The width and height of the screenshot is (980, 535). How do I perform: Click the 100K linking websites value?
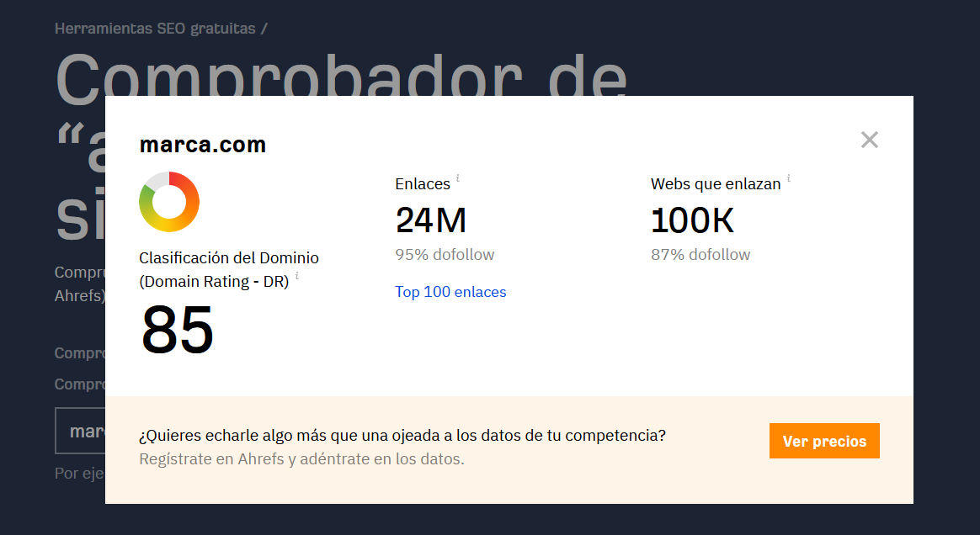692,220
